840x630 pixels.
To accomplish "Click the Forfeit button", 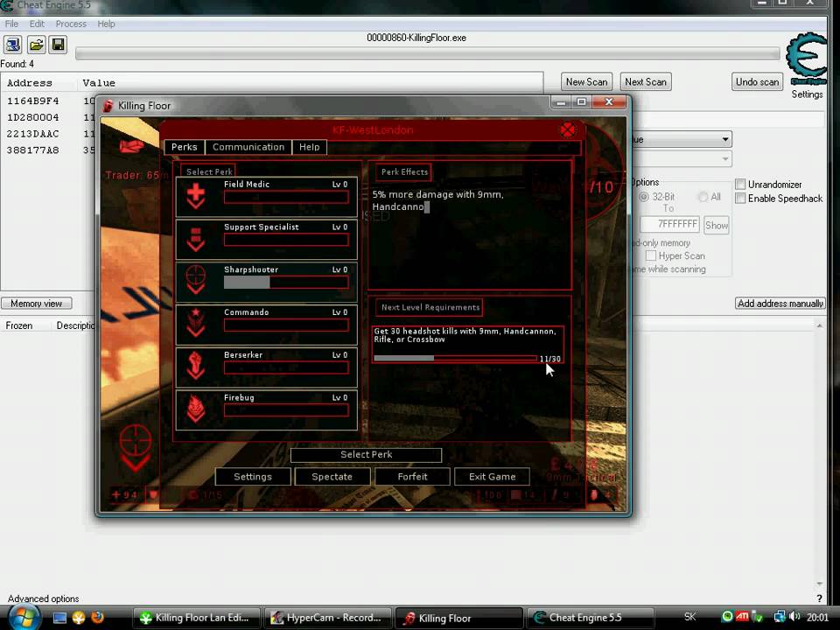I will point(412,476).
